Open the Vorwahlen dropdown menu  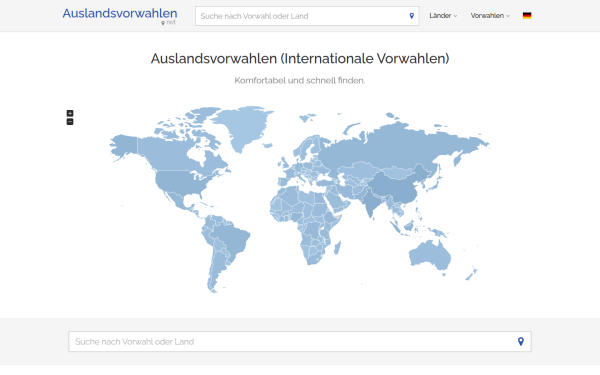[490, 16]
